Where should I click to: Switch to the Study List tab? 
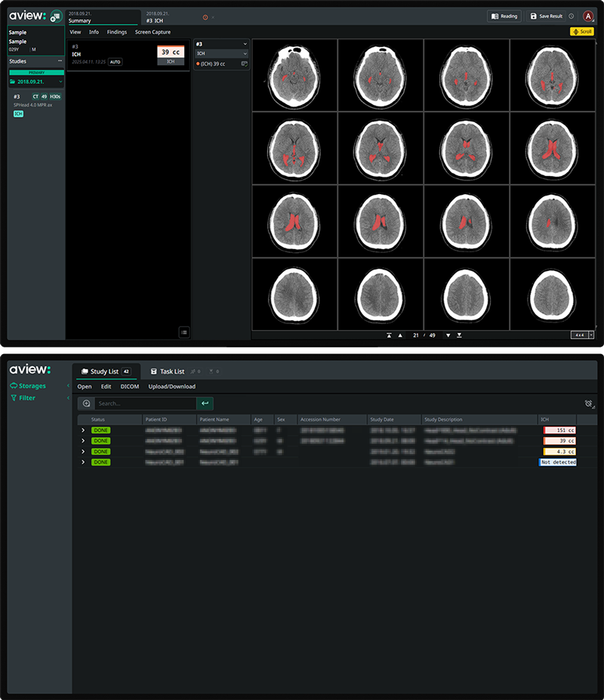106,372
